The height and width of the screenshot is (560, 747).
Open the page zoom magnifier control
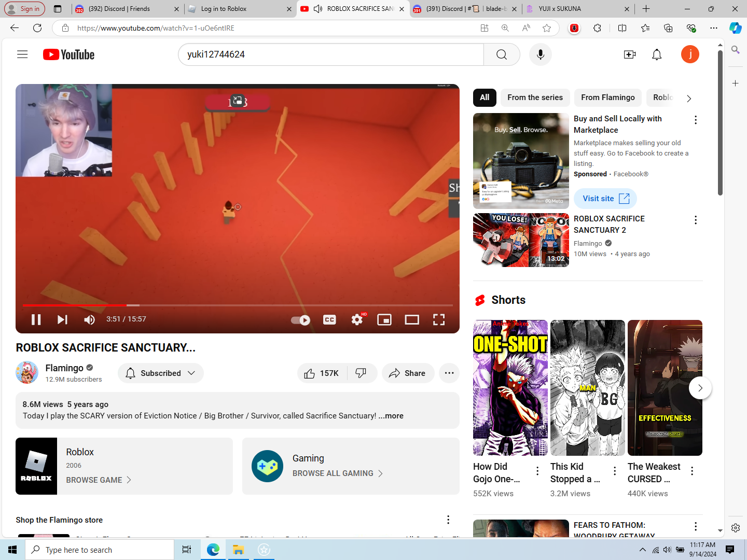pos(505,28)
